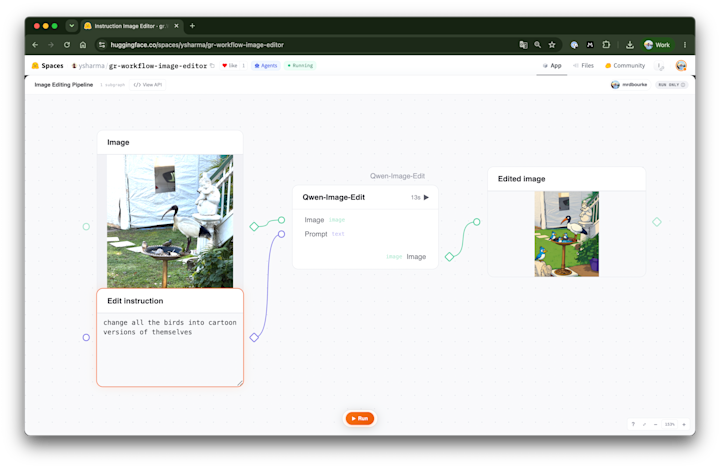Click the Prompt row in Qwen node
This screenshot has width=720, height=468.
pos(324,234)
